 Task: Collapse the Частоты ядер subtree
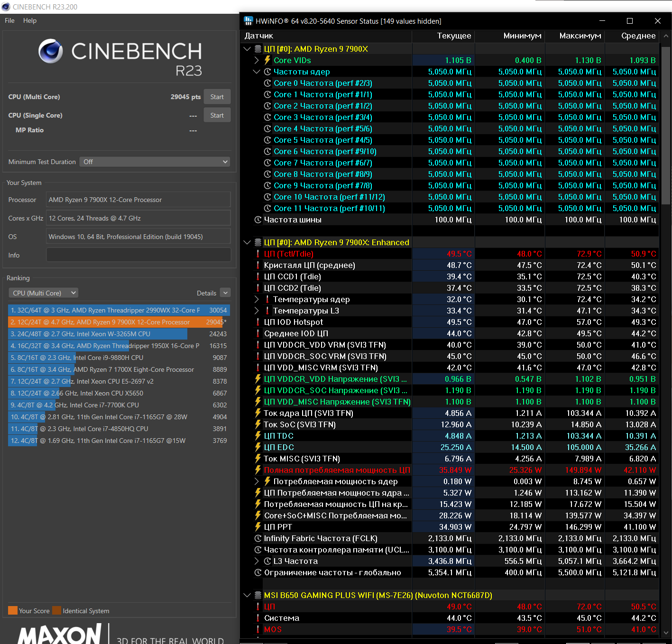pos(257,72)
